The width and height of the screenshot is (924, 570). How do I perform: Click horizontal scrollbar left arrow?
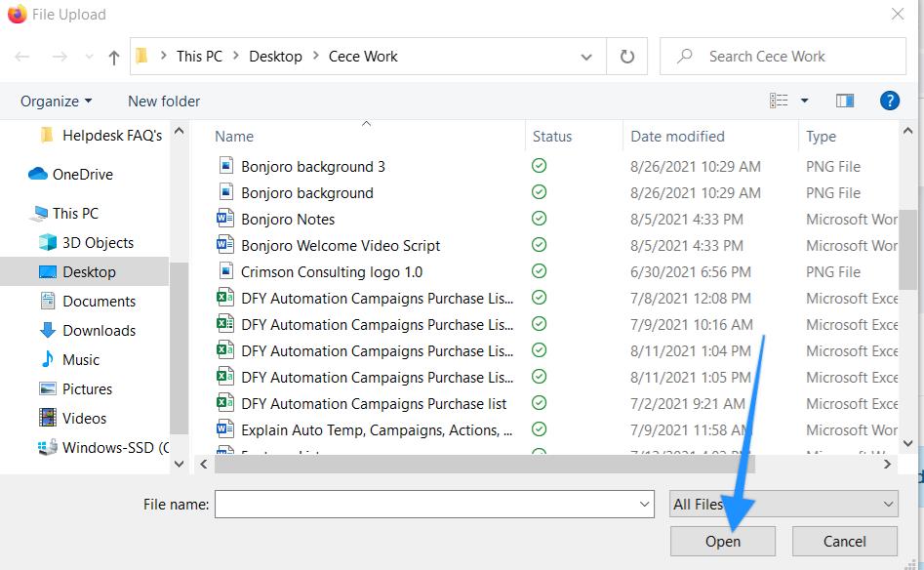[203, 464]
